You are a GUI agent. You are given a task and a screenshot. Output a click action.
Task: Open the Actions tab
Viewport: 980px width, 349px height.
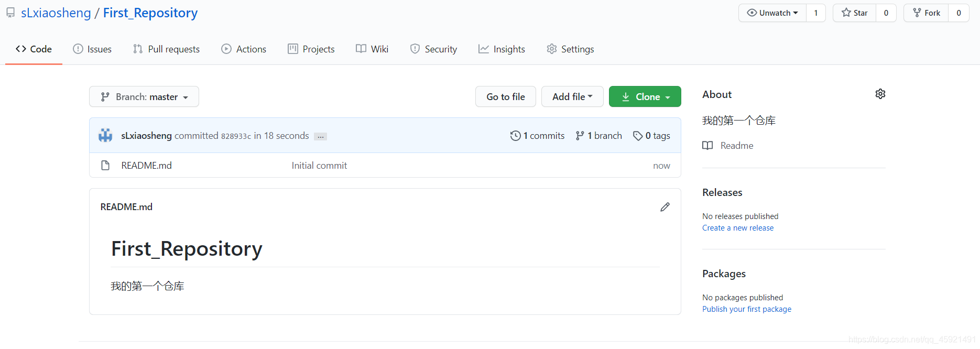244,49
